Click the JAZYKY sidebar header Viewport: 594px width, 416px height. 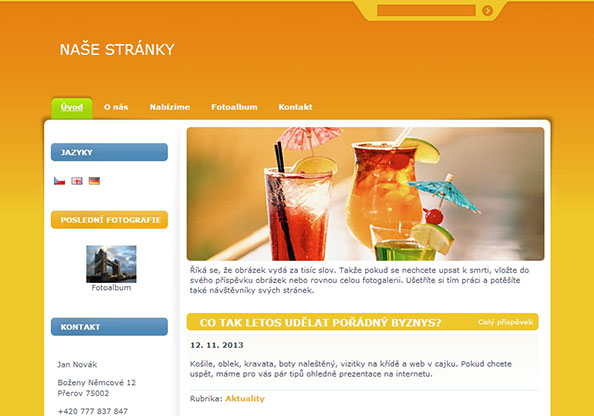[109, 152]
